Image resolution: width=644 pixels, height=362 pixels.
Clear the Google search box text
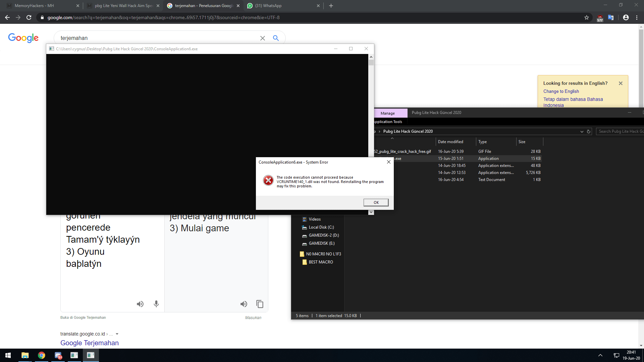[263, 38]
